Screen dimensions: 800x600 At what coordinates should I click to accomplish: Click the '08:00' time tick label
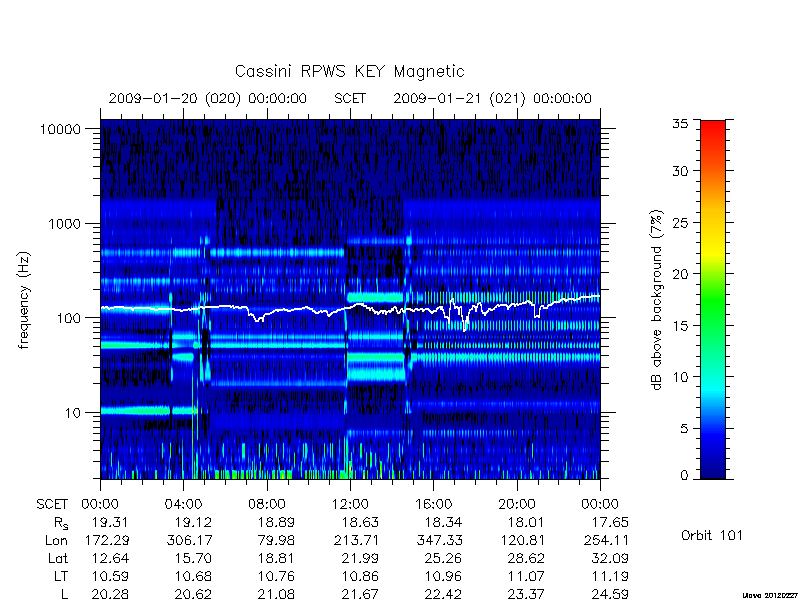266,505
